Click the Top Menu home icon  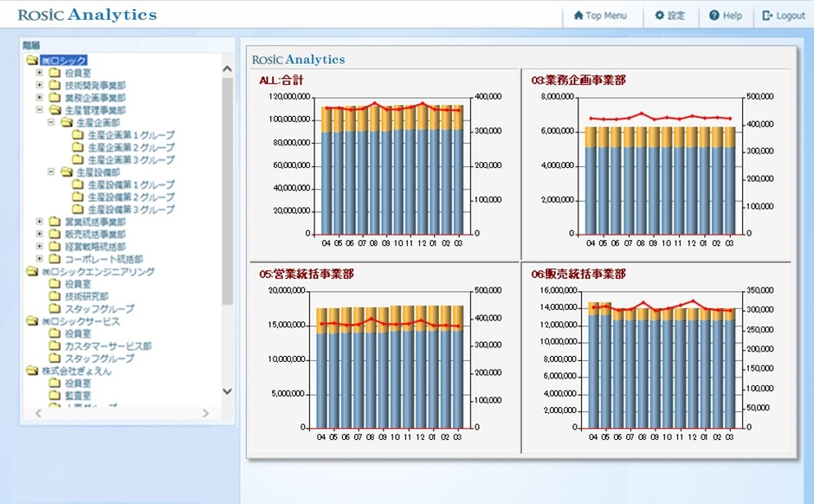coord(578,16)
